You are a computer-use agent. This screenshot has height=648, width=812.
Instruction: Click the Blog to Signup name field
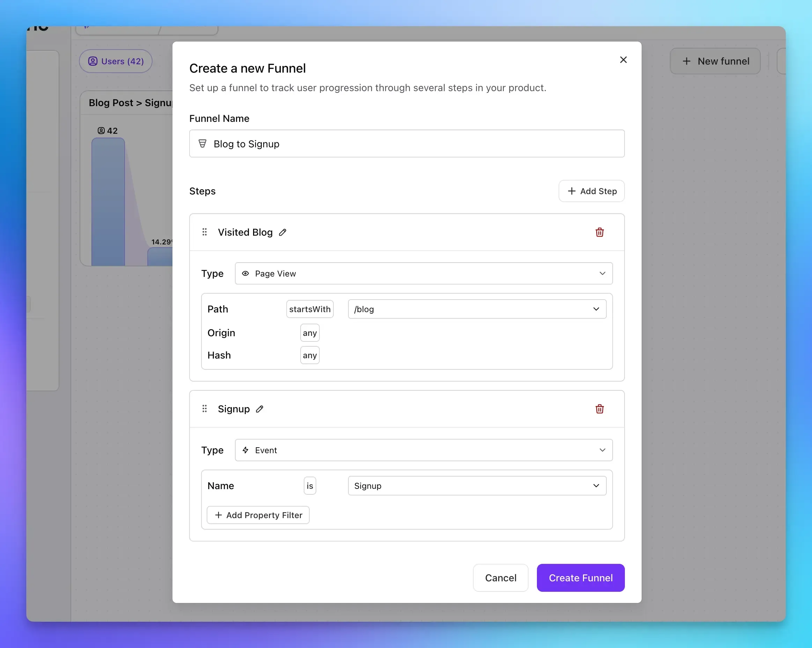407,143
